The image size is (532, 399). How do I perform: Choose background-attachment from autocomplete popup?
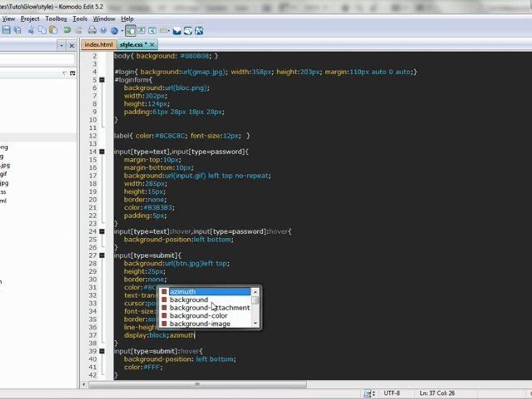(206, 308)
